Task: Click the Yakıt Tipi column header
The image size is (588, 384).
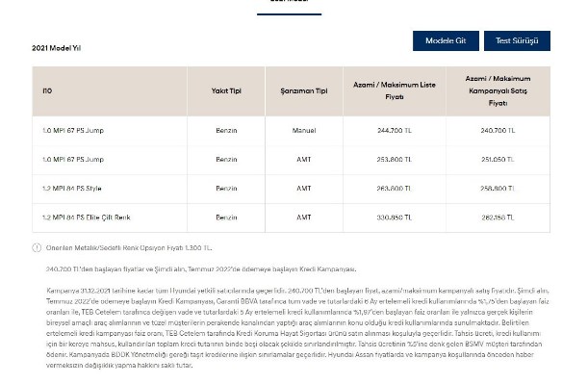Action: [226, 91]
